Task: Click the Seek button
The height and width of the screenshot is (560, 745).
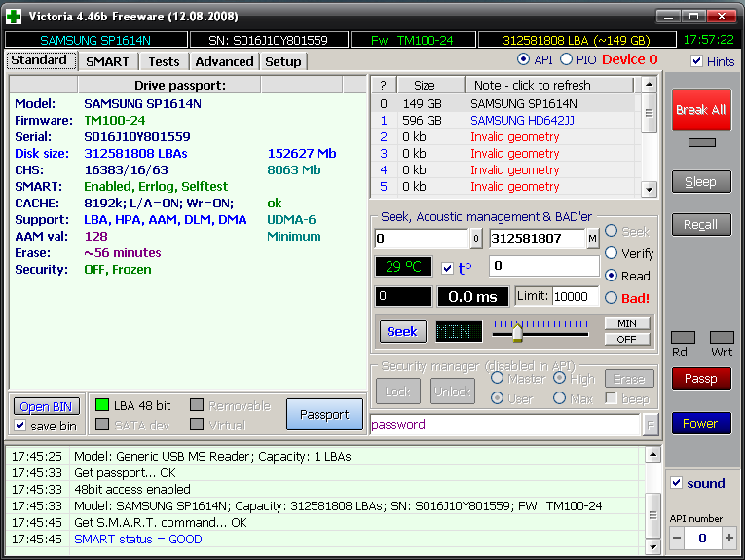Action: [x=402, y=331]
